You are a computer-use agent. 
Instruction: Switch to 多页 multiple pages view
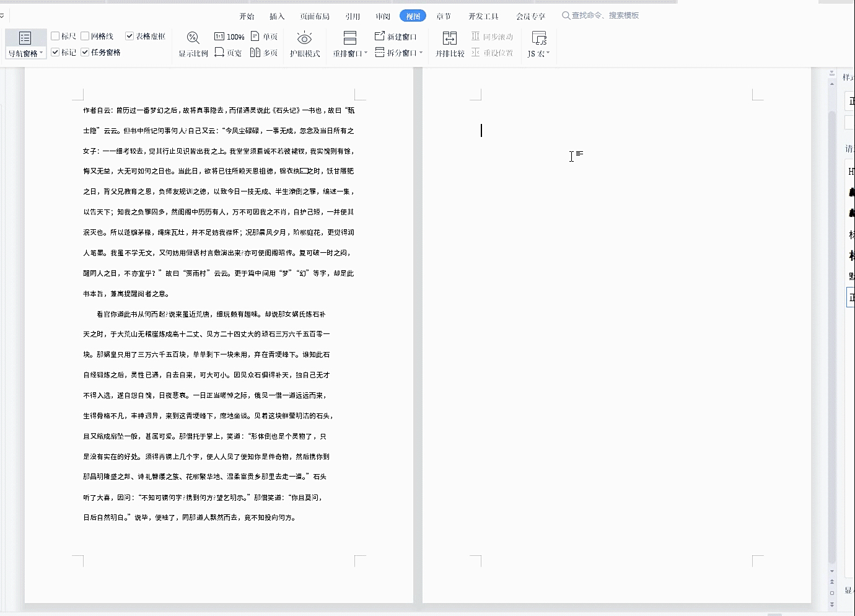pyautogui.click(x=264, y=53)
